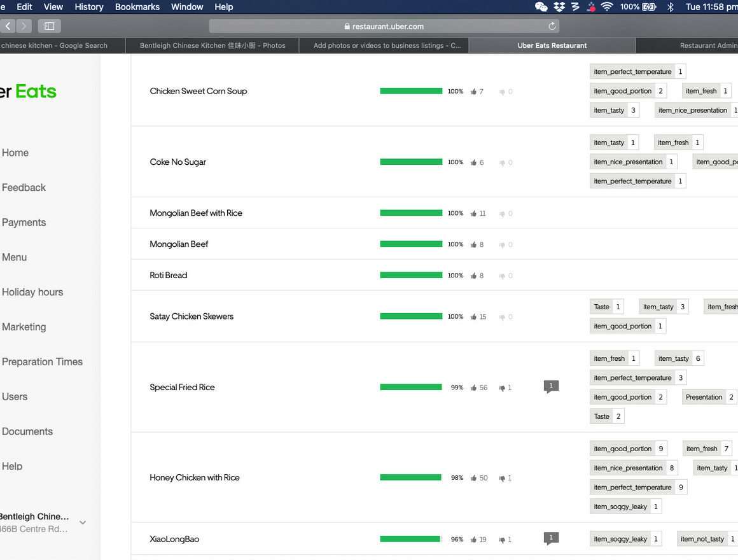Expand the Bentleigh Chinese restaurant selector chevron
The height and width of the screenshot is (560, 738).
coord(83,522)
